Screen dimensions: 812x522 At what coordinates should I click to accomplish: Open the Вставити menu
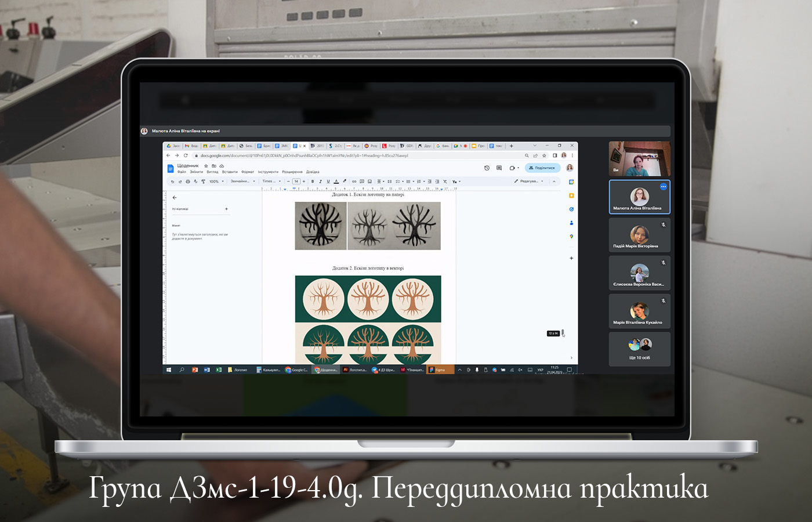point(230,172)
